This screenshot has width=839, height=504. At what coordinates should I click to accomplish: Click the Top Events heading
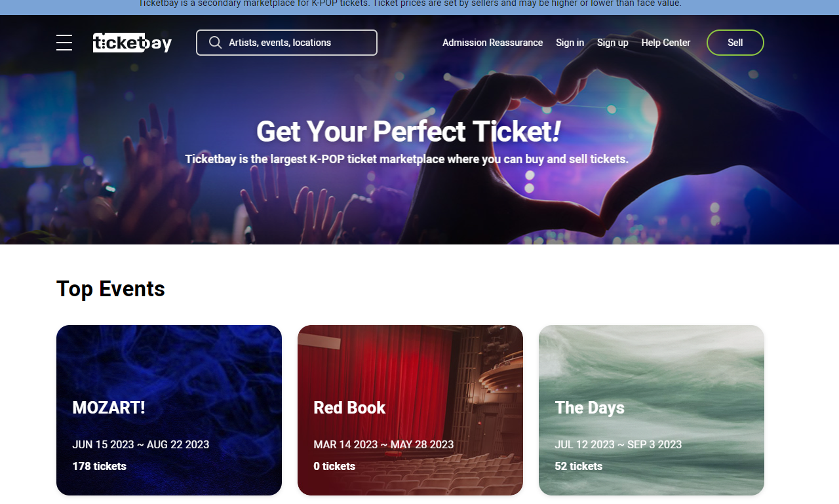coord(111,289)
